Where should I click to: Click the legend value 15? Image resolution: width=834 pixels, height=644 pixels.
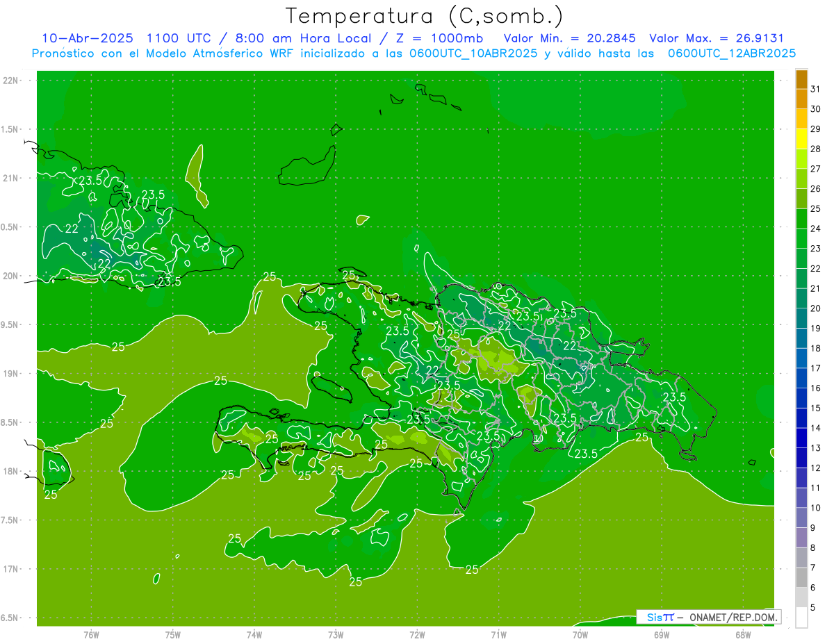click(816, 408)
